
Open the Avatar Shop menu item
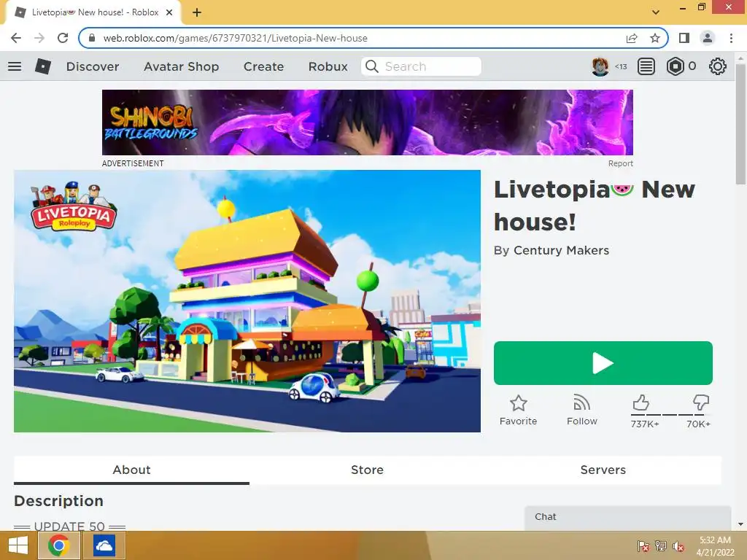tap(182, 66)
